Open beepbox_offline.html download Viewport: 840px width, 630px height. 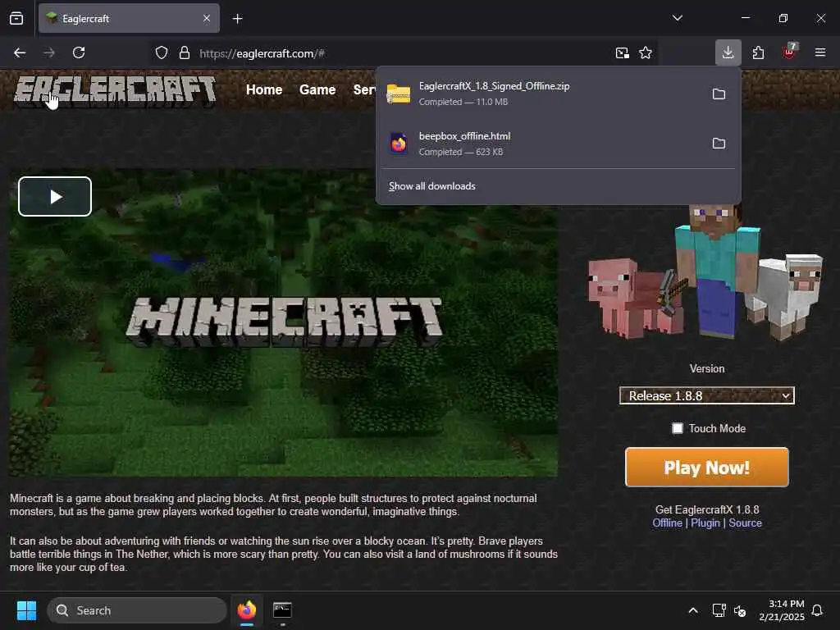click(x=540, y=144)
